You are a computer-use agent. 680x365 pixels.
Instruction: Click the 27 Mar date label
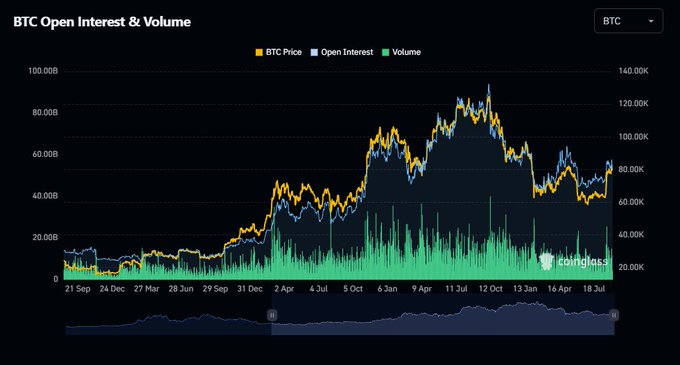pyautogui.click(x=146, y=288)
